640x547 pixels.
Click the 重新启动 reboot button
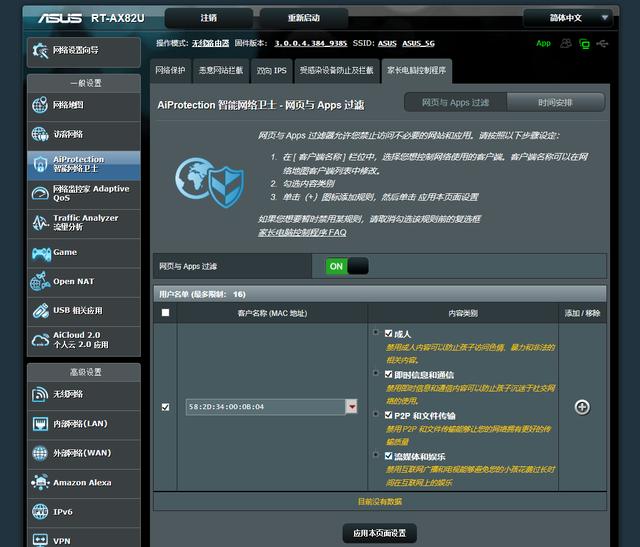point(304,18)
